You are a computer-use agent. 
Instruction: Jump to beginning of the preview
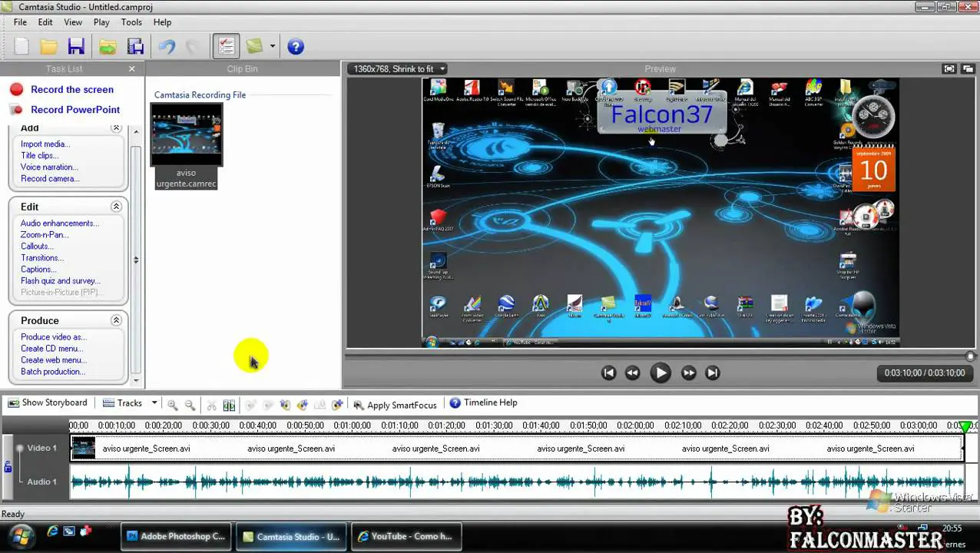tap(608, 373)
